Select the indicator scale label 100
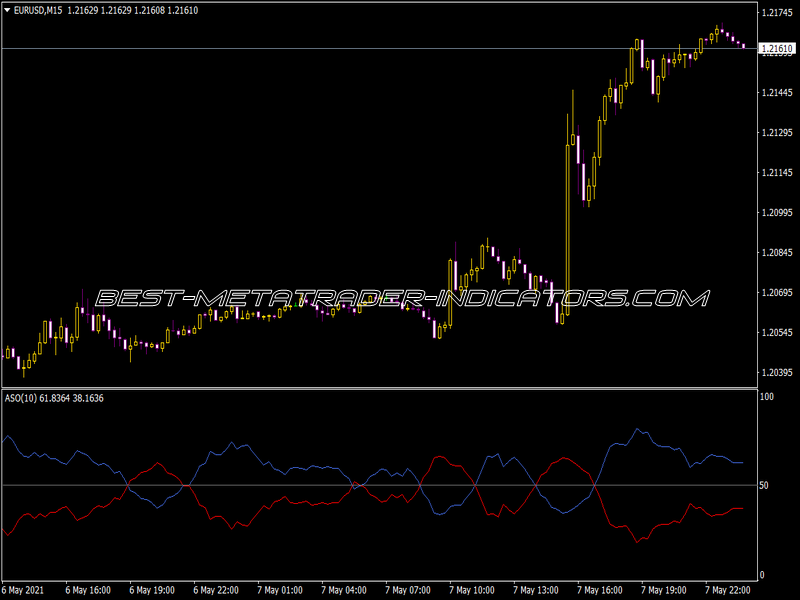 [767, 397]
